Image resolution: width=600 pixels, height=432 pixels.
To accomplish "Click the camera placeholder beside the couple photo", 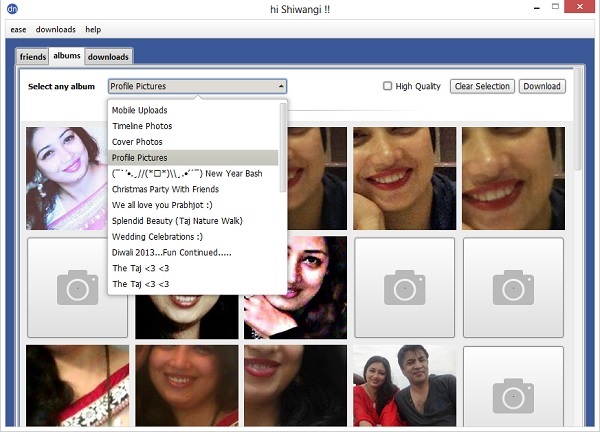I will pyautogui.click(x=514, y=386).
